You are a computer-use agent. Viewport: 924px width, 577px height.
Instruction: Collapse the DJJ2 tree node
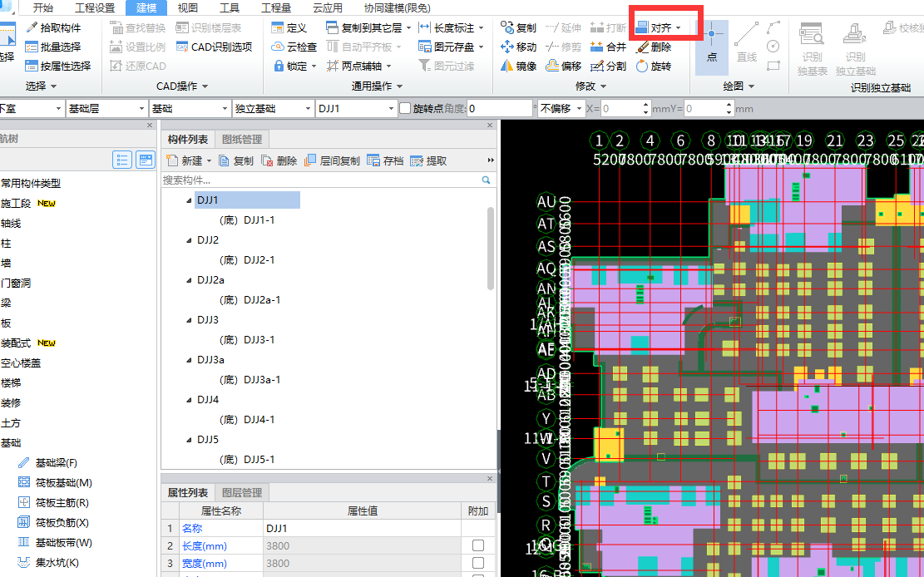[x=189, y=240]
